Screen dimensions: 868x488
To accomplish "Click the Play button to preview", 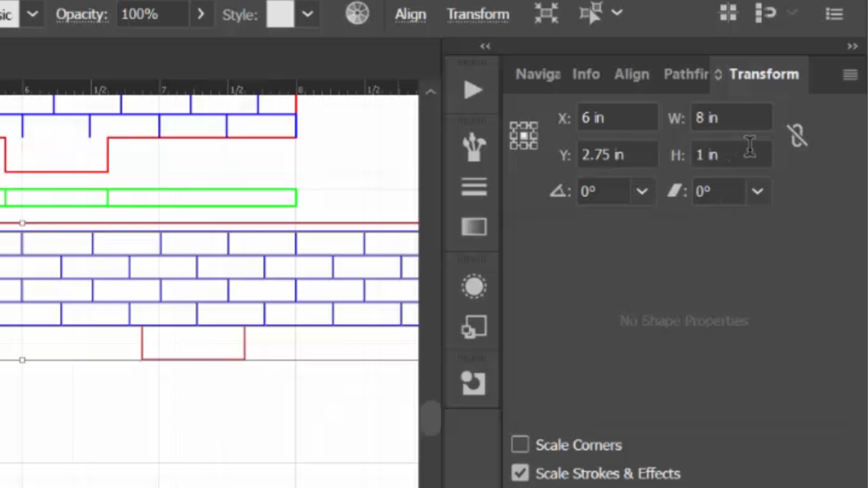I will [x=473, y=90].
